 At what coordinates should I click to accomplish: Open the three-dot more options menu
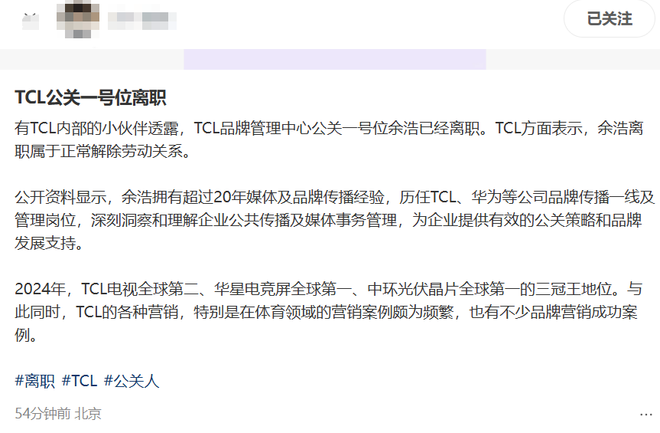coord(646,414)
